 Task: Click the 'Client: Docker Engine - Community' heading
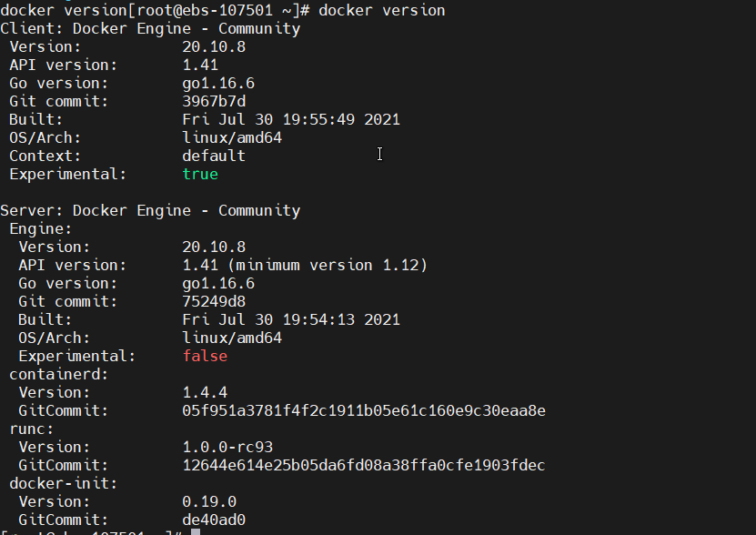pyautogui.click(x=150, y=29)
